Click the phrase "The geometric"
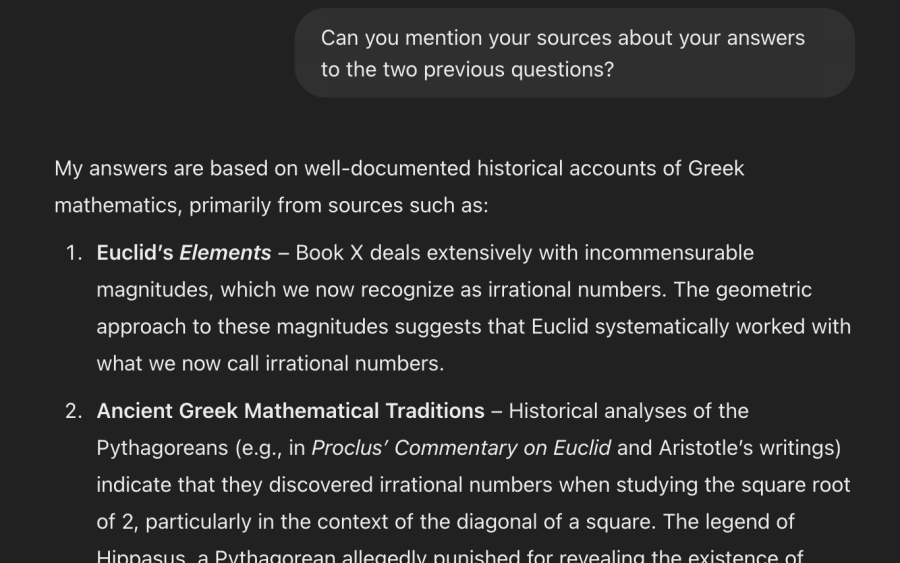The height and width of the screenshot is (563, 900). [743, 290]
